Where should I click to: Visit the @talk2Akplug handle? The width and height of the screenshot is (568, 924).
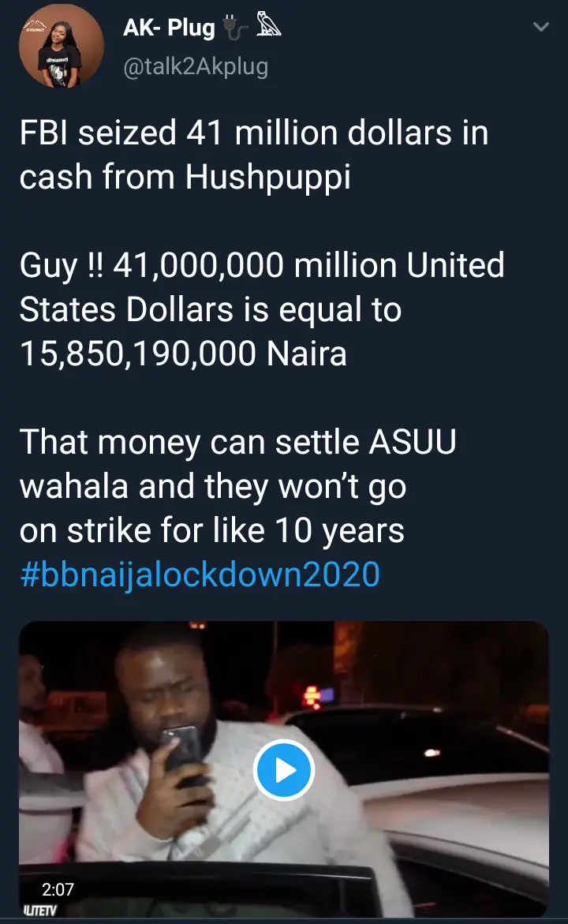tap(196, 68)
